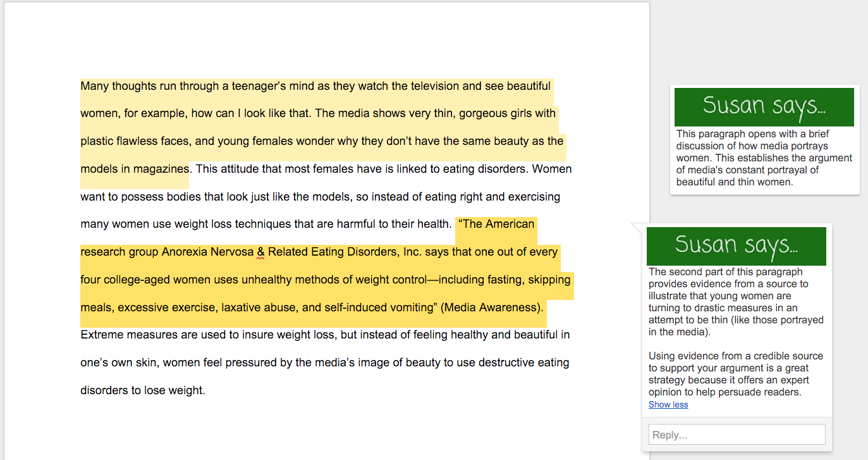
Task: Place cursor at "disorders to lose weight."
Action: [x=142, y=390]
